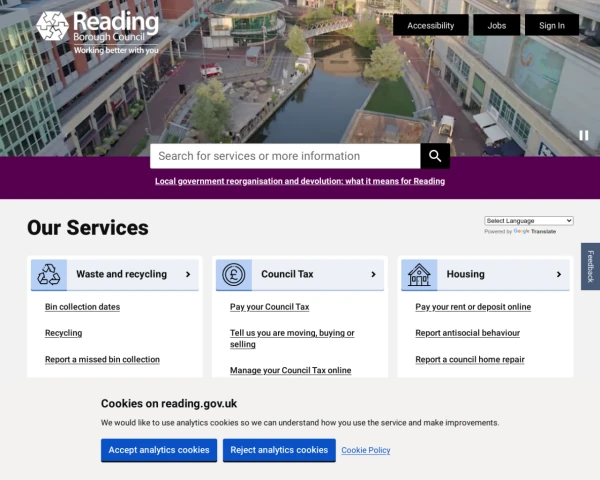This screenshot has height=480, width=600.
Task: Expand Housing chevron arrow
Action: (x=559, y=274)
